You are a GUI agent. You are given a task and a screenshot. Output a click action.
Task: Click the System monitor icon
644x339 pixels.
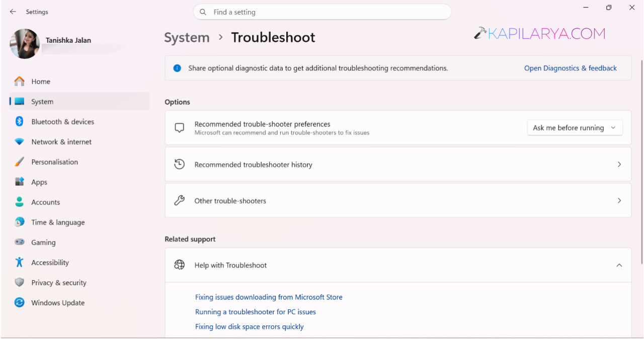click(19, 101)
